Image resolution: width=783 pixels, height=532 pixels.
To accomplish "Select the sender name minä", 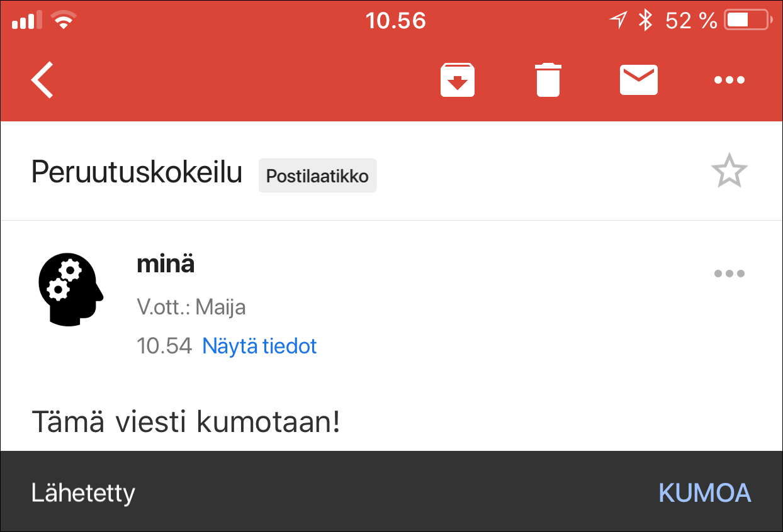I will point(165,264).
